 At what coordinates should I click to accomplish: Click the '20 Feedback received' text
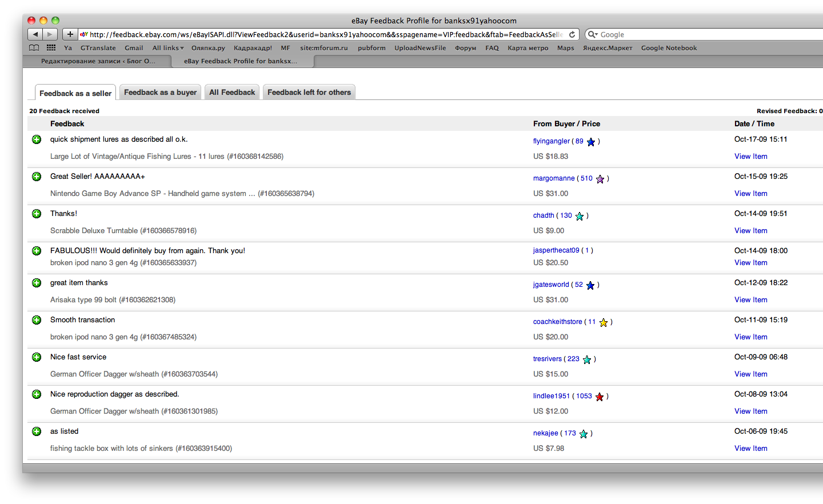(64, 111)
